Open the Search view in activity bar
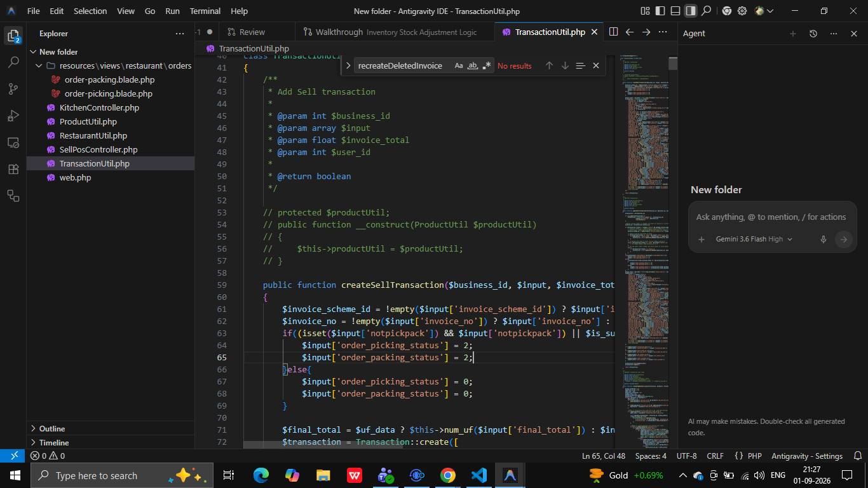This screenshot has width=868, height=488. (13, 62)
